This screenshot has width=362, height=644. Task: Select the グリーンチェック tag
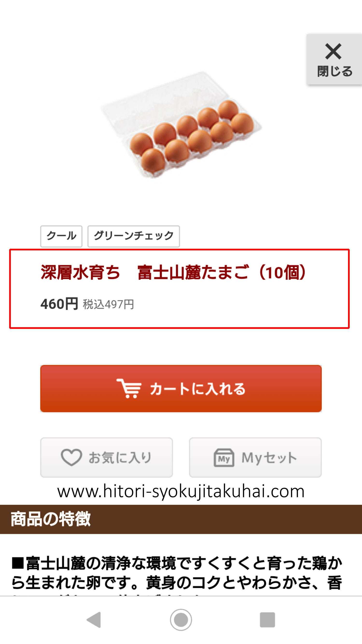coord(134,236)
